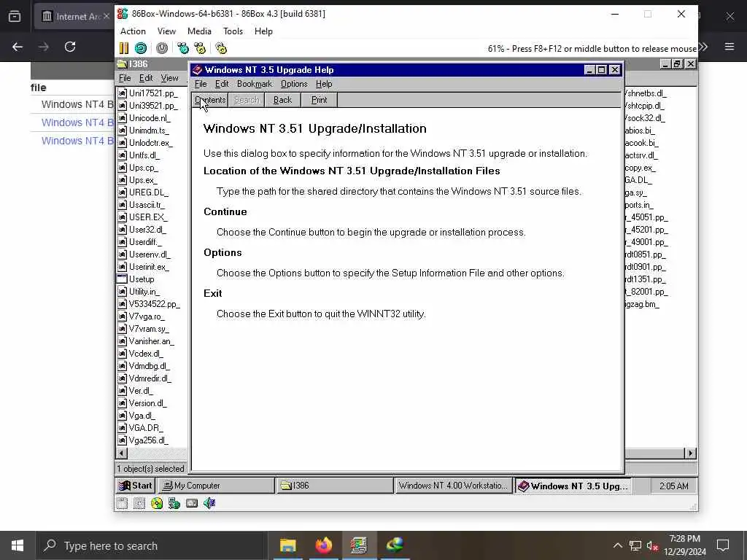Open the NT Start menu
The height and width of the screenshot is (560, 747).
(x=136, y=486)
